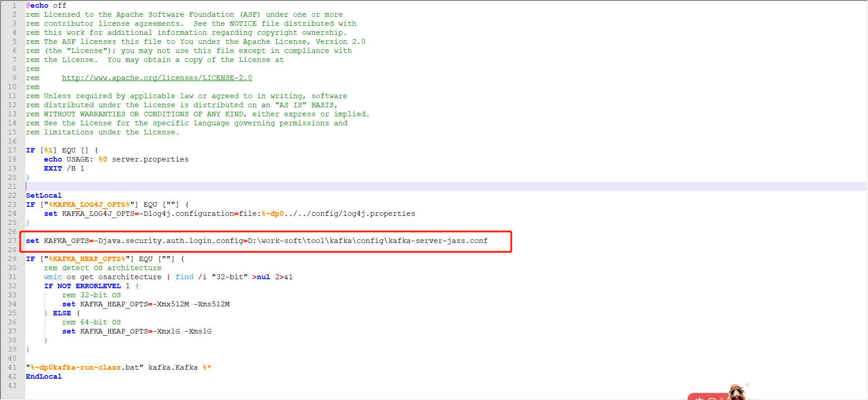The image size is (868, 400).
Task: Click the 'EXIT' command on line 19
Action: 53,168
